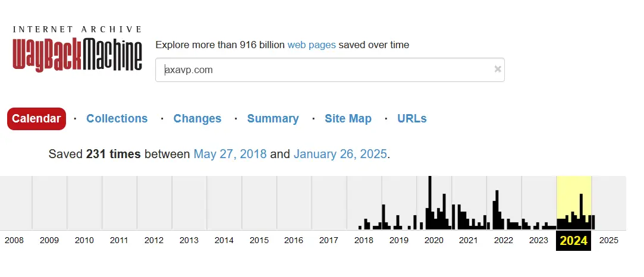Click year 2025 on the timeline
644x277 pixels.
pyautogui.click(x=609, y=241)
